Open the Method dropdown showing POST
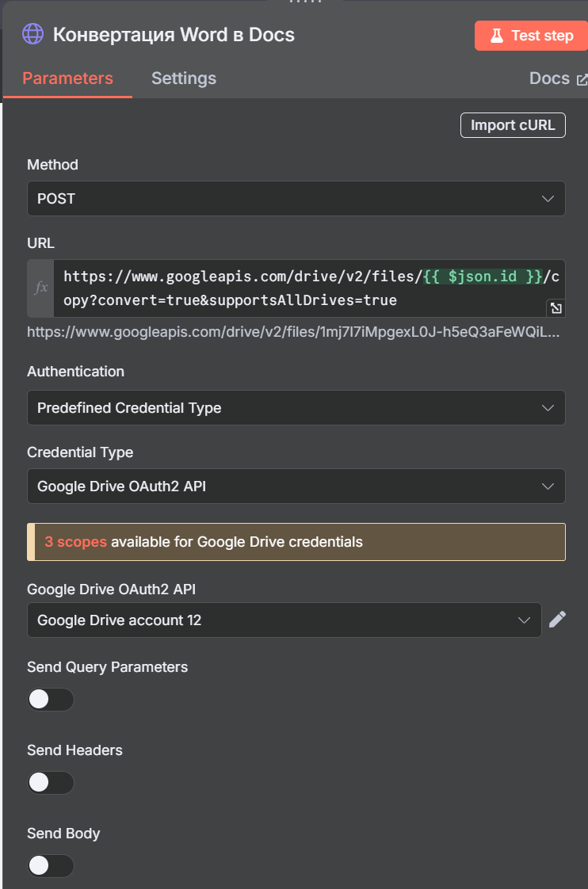Viewport: 588px width, 889px height. tap(296, 198)
